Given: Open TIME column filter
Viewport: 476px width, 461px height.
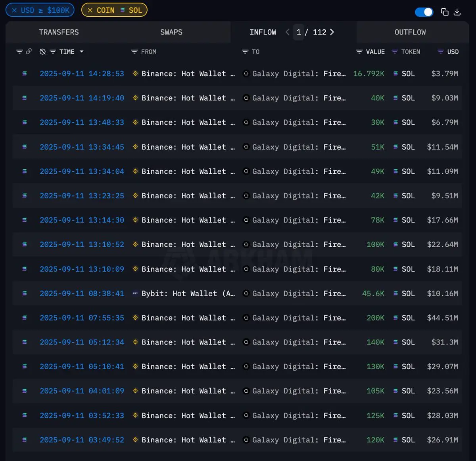Looking at the screenshot, I should [53, 52].
